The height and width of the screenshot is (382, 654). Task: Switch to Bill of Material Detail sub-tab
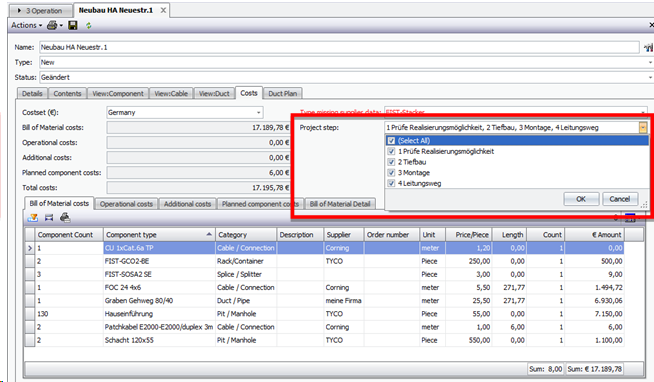pos(340,204)
